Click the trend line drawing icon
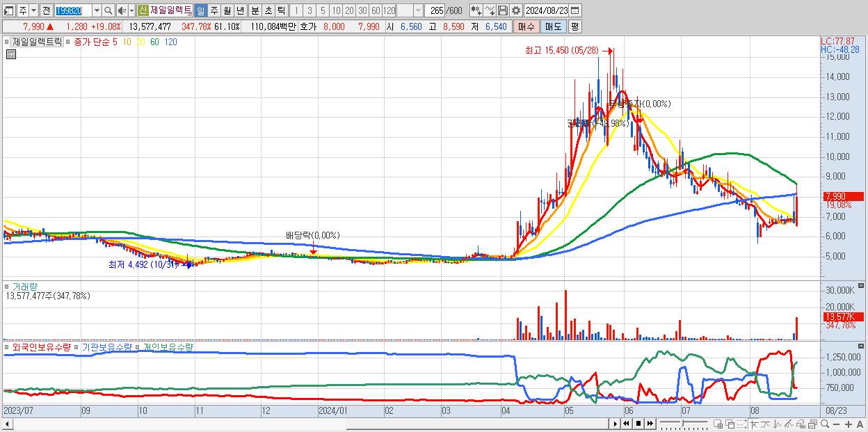Viewport: 868px width, 432px height. (x=766, y=424)
